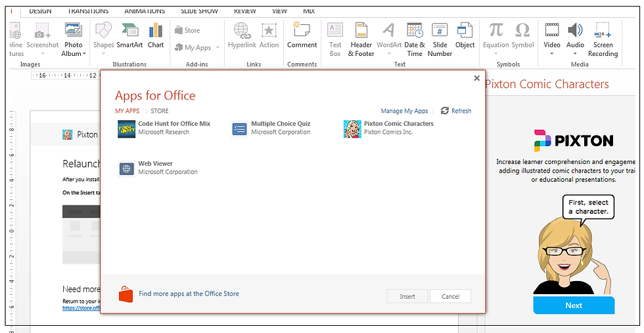
Task: Insert Date & Time
Action: (x=415, y=40)
